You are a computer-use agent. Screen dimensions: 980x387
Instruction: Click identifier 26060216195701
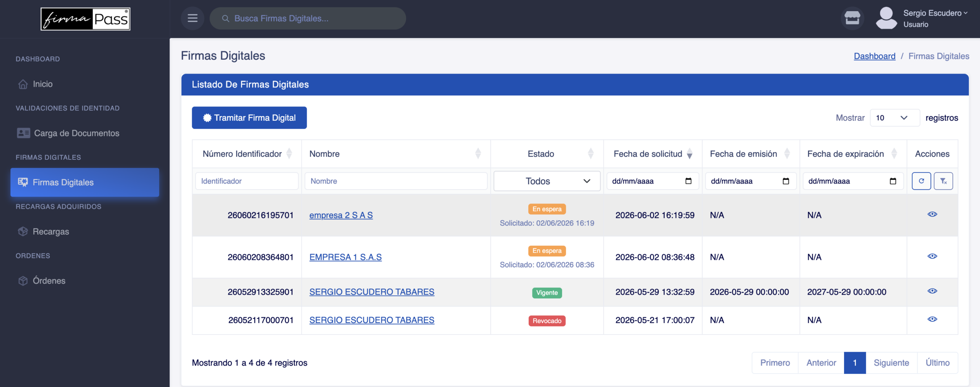click(260, 215)
